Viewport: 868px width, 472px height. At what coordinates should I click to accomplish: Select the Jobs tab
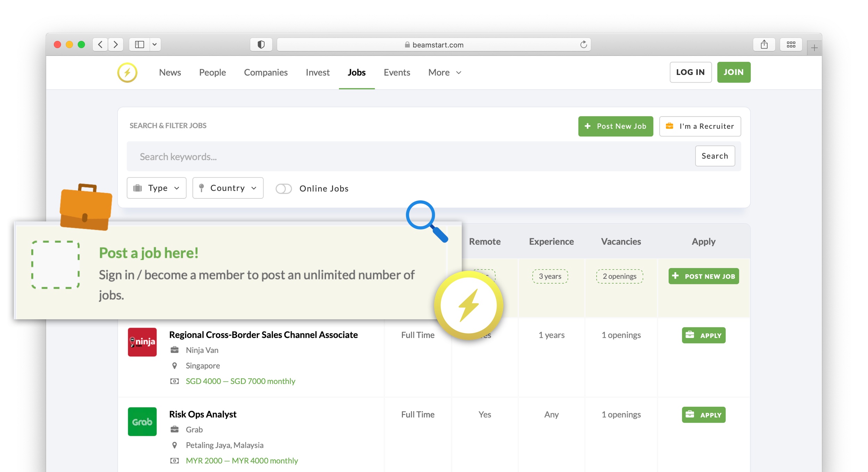357,73
